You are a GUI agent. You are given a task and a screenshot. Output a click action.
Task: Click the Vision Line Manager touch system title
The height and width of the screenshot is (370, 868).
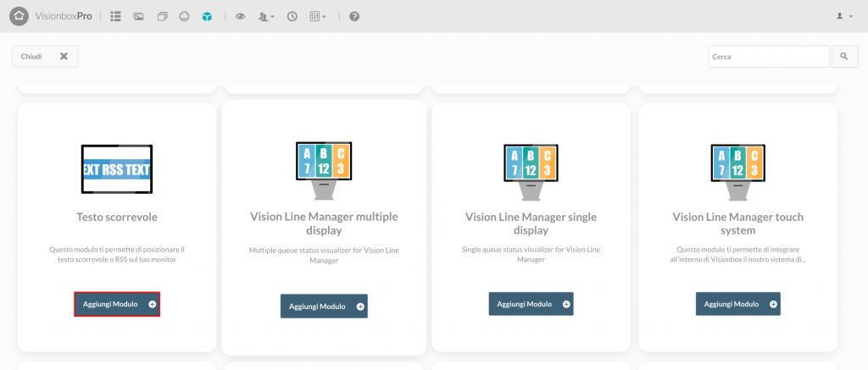coord(738,224)
